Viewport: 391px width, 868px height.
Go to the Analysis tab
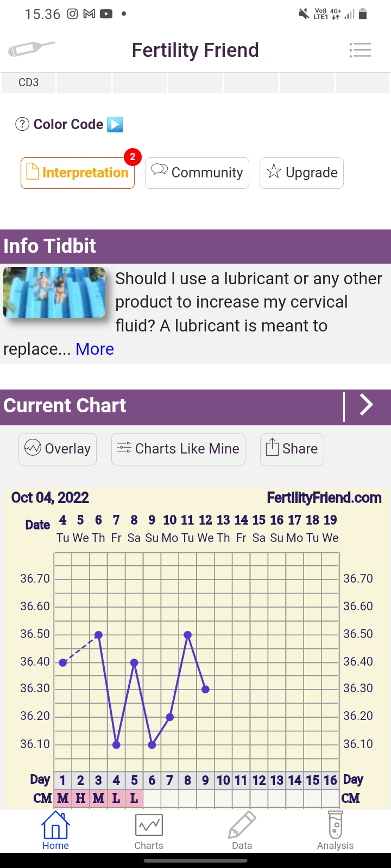(x=335, y=831)
